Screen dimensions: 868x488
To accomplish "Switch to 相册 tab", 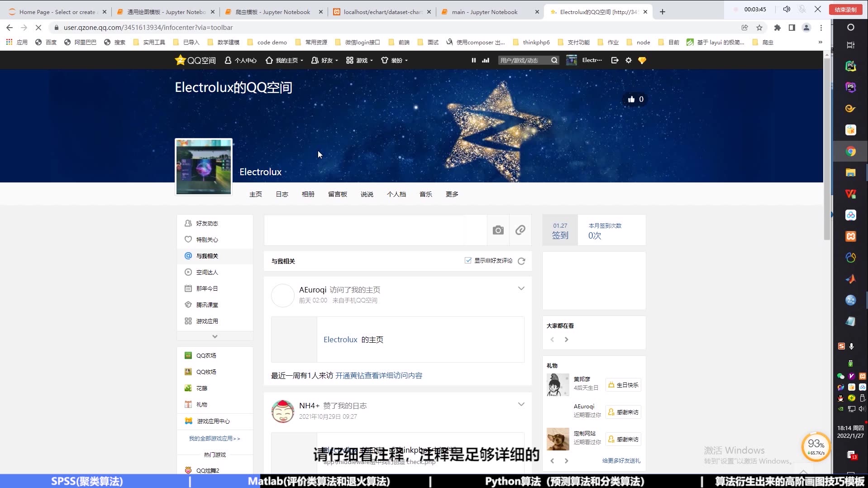I will pos(308,194).
